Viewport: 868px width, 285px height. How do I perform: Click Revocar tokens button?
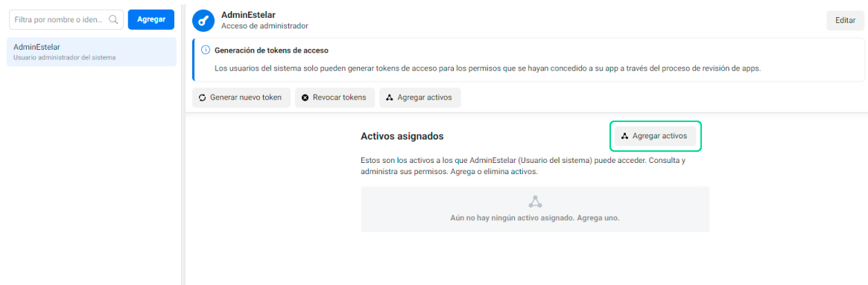(335, 97)
